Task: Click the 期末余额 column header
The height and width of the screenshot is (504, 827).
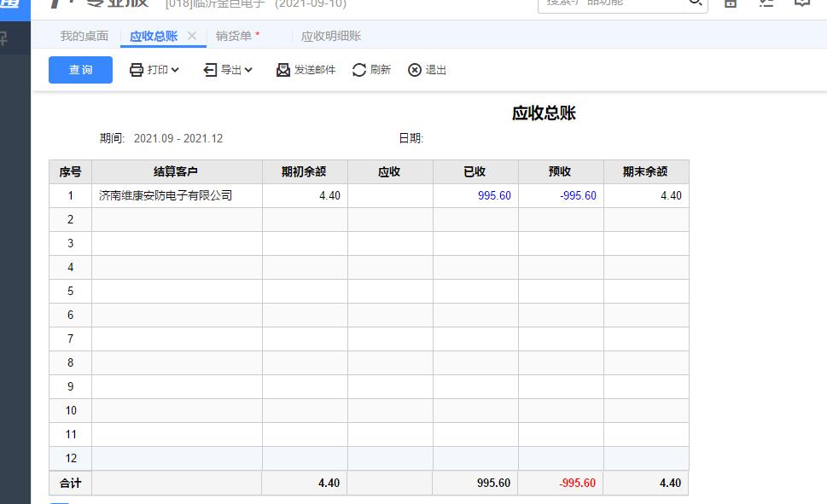Action: 646,172
